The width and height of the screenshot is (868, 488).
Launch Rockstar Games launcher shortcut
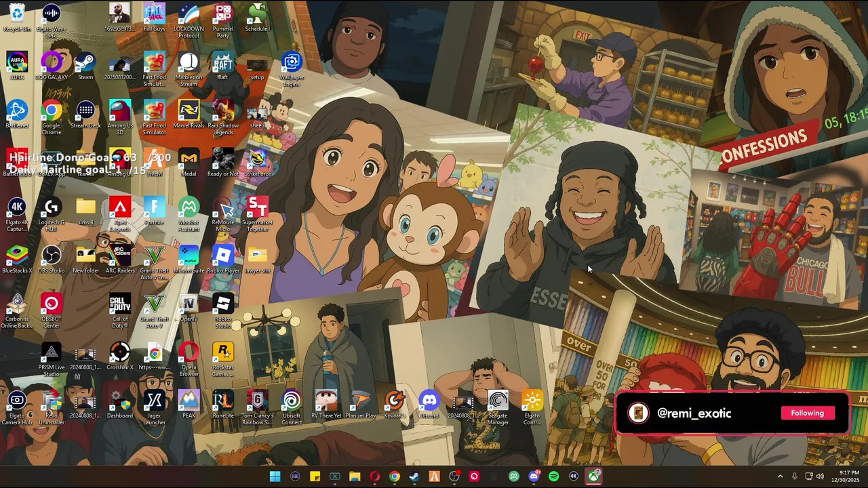[223, 359]
